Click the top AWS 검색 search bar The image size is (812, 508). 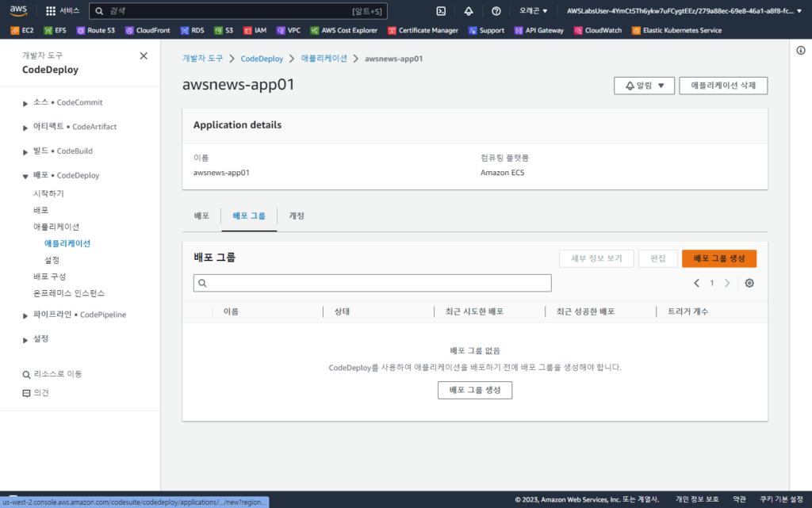[238, 11]
